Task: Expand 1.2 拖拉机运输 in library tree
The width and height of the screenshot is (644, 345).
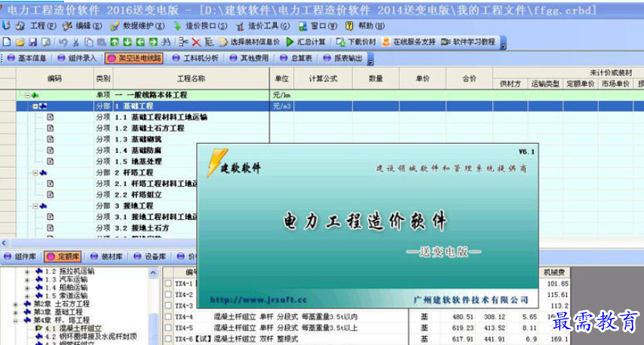Action: [27, 272]
